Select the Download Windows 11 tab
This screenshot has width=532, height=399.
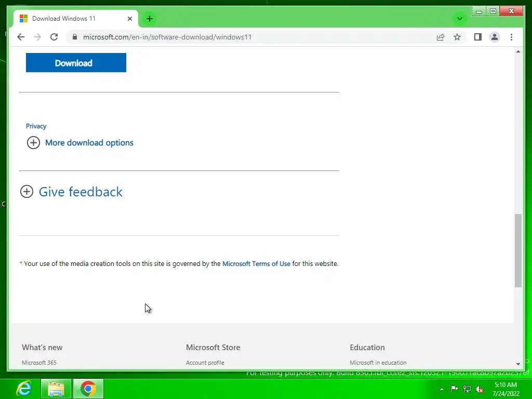click(75, 19)
